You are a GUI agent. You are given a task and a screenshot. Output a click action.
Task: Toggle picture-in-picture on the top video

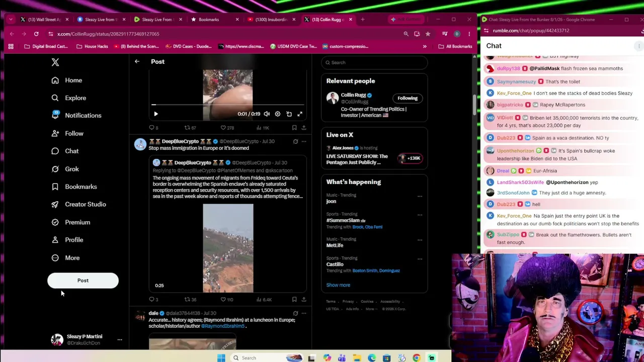[289, 114]
